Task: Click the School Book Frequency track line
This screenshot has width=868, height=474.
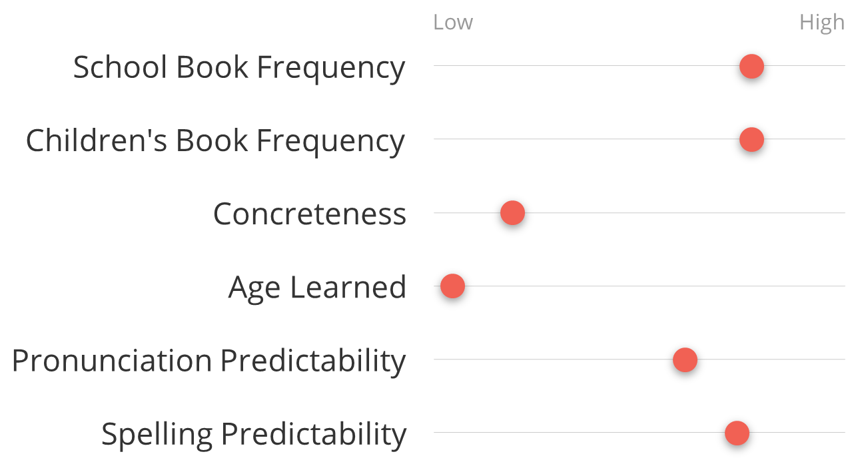Action: [x=640, y=66]
